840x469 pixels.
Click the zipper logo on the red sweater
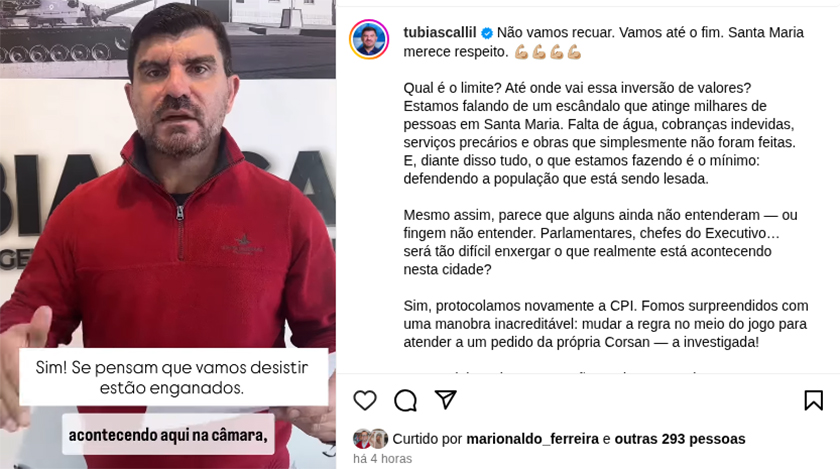click(x=242, y=244)
